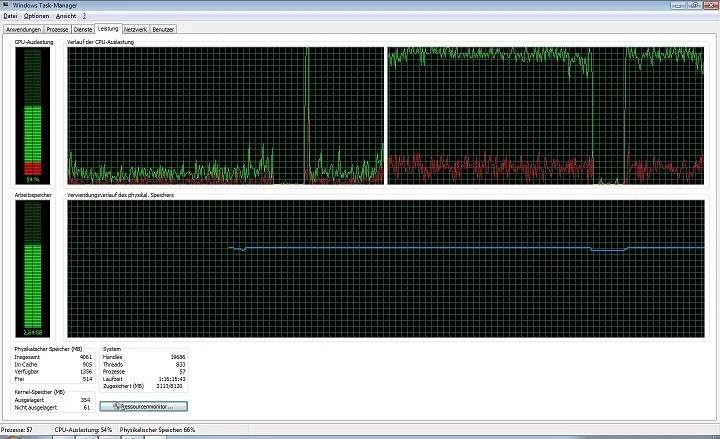The height and width of the screenshot is (439, 720).
Task: Open the ? help menu
Action: click(x=84, y=16)
